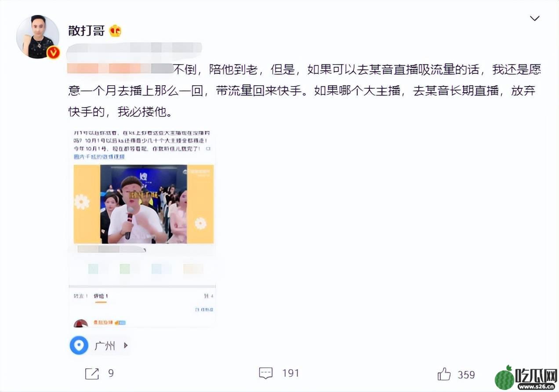Click the orange verified V badge
The width and height of the screenshot is (559, 392).
click(x=53, y=53)
